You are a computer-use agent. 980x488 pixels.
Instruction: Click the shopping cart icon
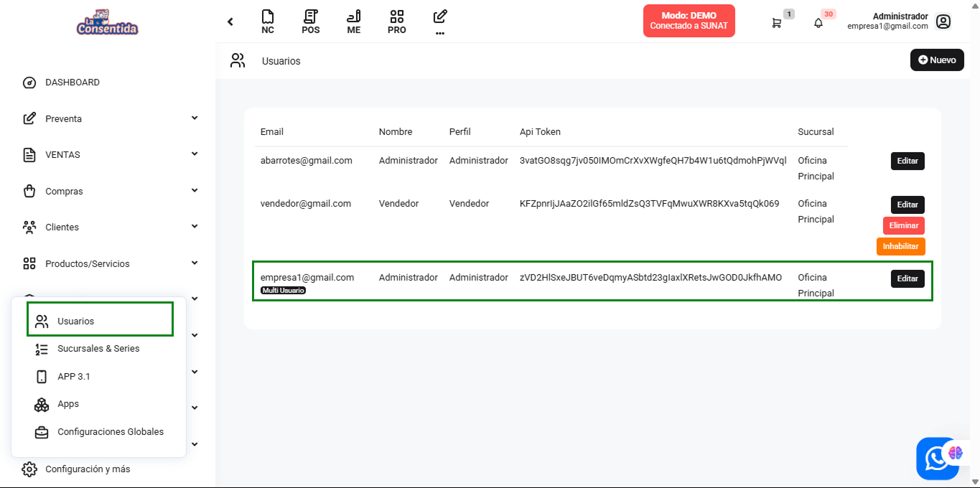[x=776, y=23]
